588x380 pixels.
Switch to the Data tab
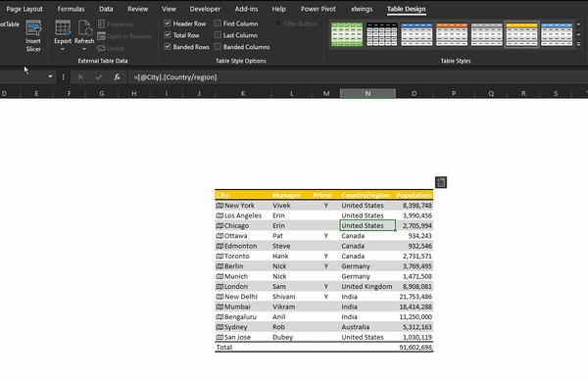tap(106, 9)
